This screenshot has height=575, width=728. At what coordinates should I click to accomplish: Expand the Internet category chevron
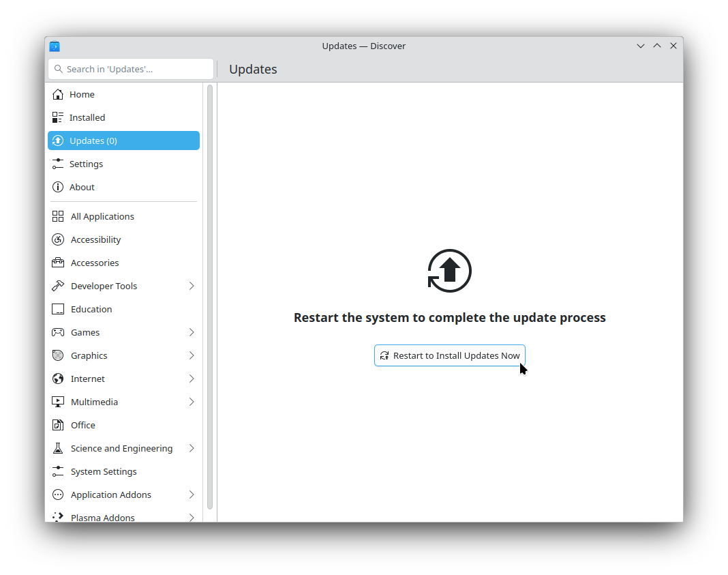point(192,379)
